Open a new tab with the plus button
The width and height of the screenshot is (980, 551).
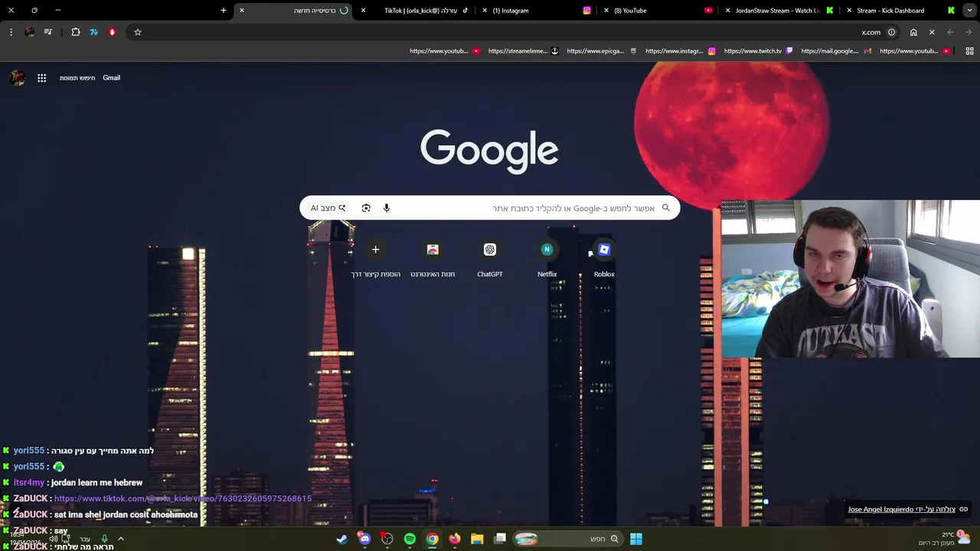click(x=224, y=11)
